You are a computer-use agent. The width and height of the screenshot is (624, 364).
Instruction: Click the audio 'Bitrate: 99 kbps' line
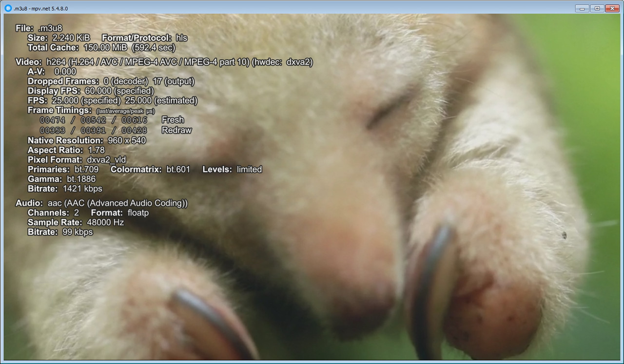(60, 232)
